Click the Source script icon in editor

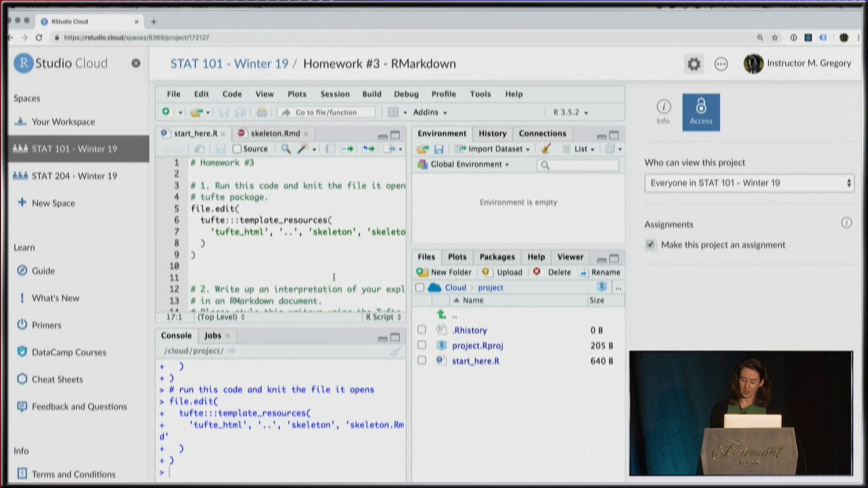tap(390, 149)
